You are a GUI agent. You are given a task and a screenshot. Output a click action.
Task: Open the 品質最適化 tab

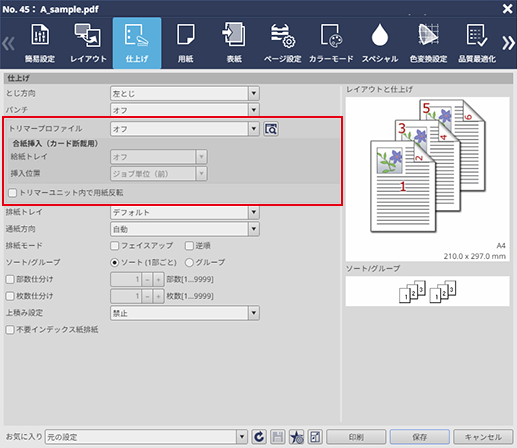pyautogui.click(x=477, y=43)
